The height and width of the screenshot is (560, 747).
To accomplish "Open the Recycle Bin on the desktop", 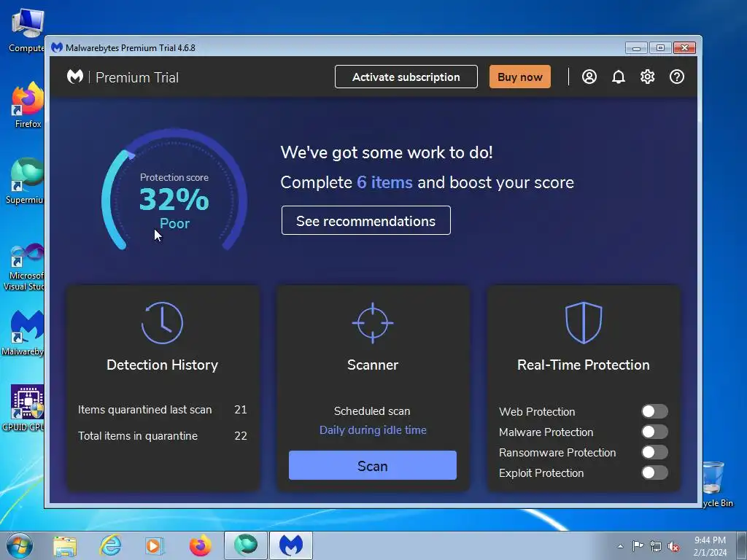I will [x=717, y=483].
